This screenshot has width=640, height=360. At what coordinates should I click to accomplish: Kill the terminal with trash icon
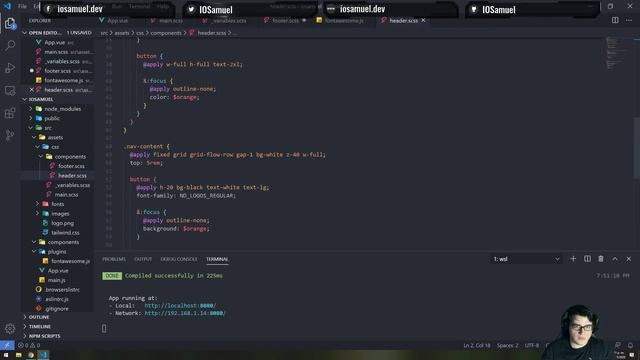601,259
